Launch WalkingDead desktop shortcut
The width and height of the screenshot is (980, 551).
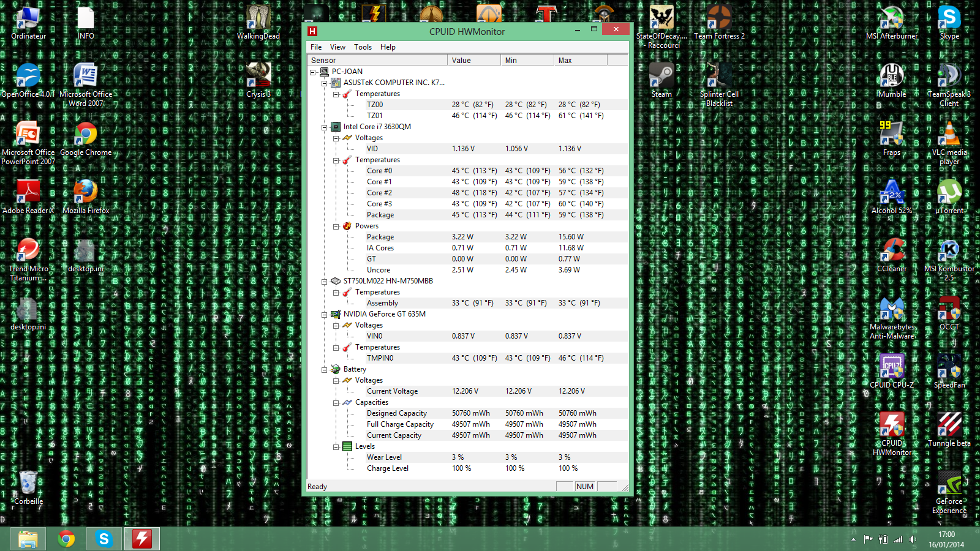pos(258,23)
